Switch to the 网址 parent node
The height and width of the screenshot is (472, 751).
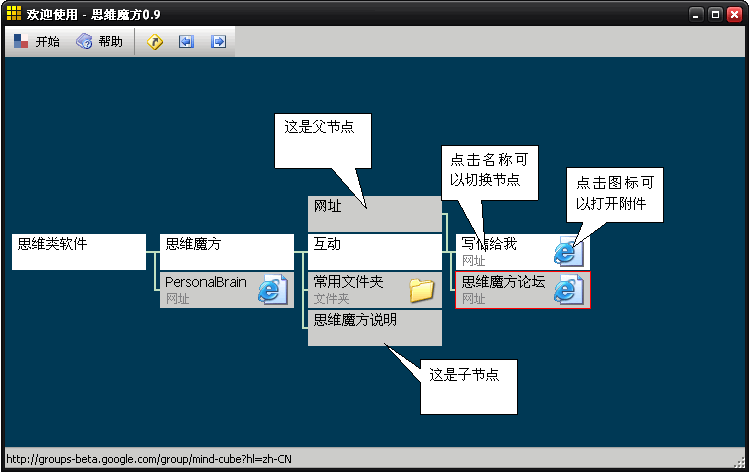point(328,206)
